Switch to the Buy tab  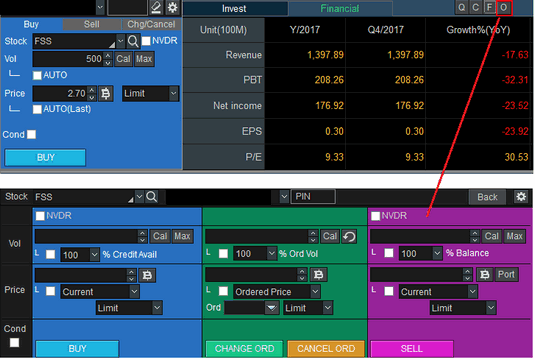click(31, 24)
